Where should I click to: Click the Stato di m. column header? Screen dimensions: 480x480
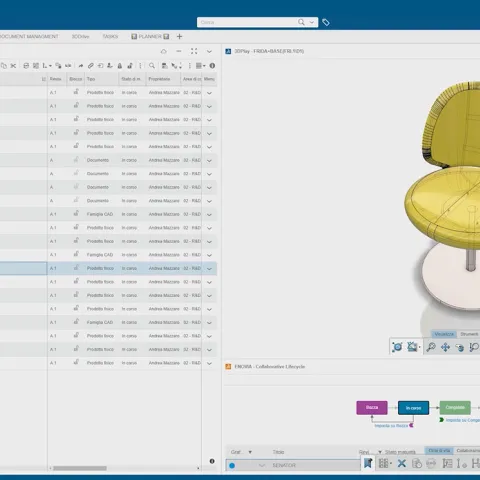coord(131,79)
